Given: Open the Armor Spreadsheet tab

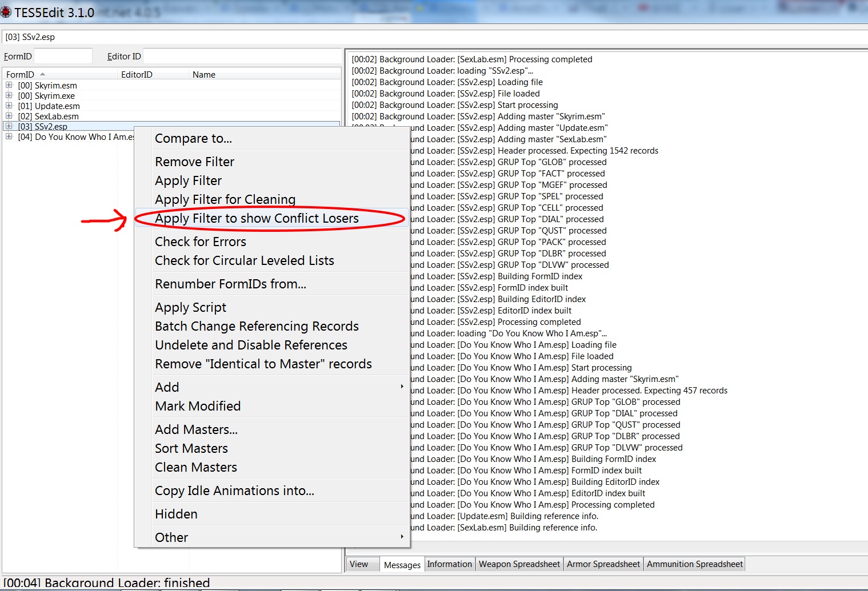Looking at the screenshot, I should 603,564.
